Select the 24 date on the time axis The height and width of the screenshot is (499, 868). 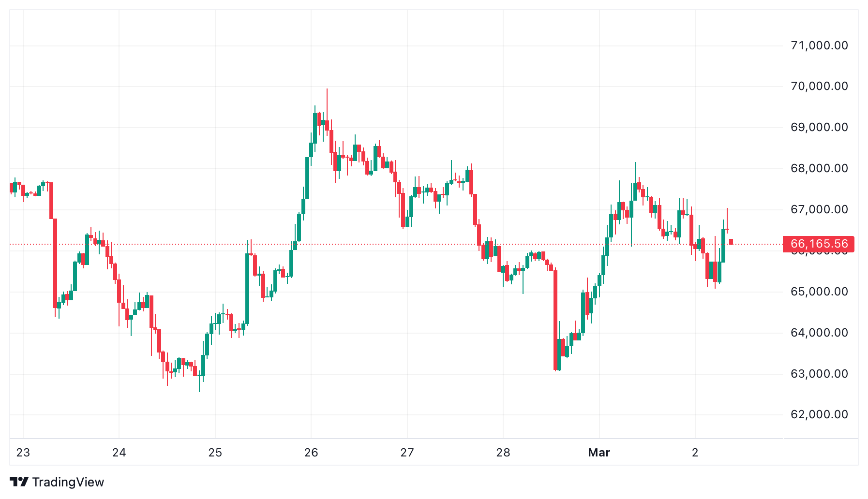(119, 453)
